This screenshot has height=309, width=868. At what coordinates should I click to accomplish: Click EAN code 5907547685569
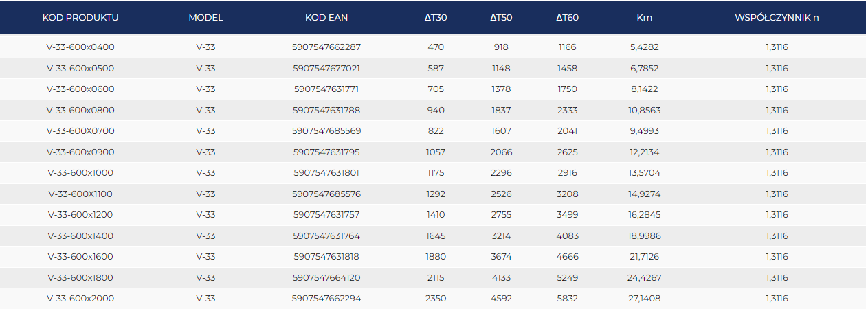pyautogui.click(x=326, y=131)
